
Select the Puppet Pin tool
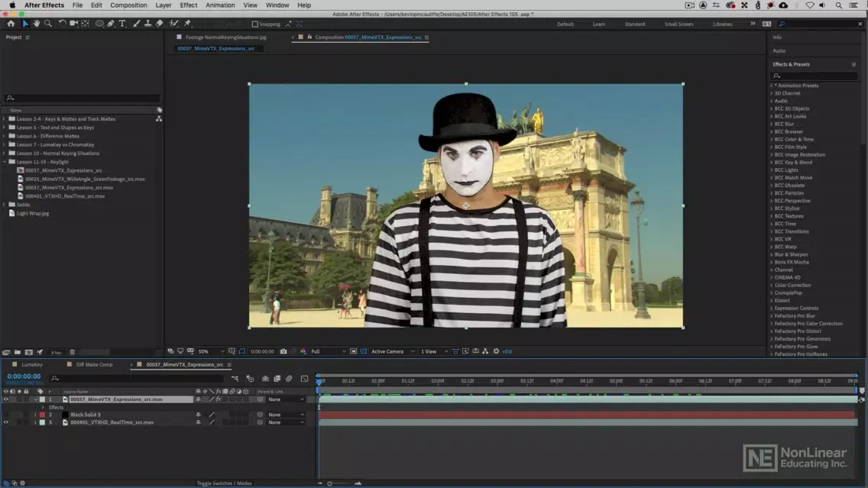tap(188, 24)
